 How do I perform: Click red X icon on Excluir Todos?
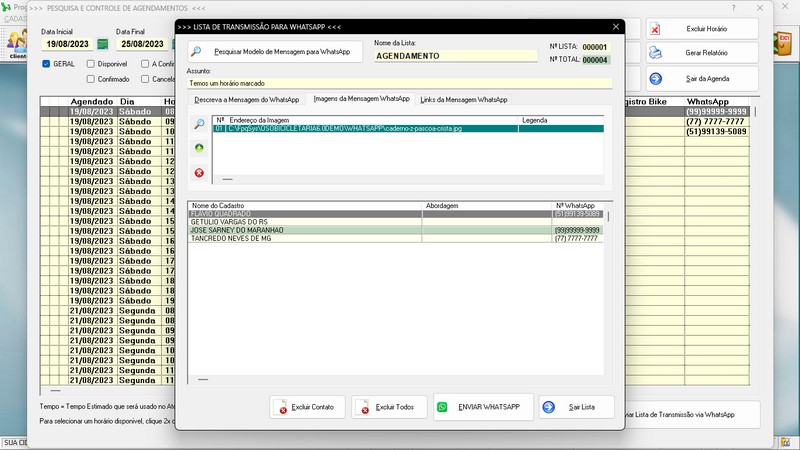(x=363, y=408)
